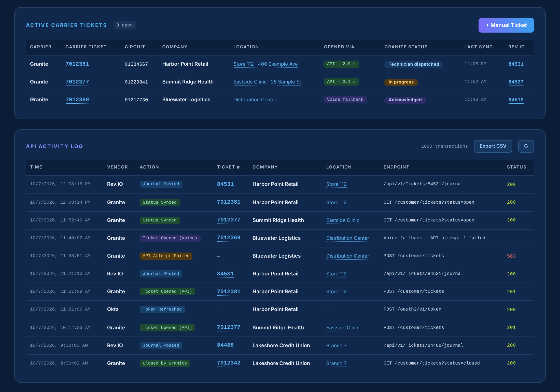
Task: Click the Ticket Opened (Voice) action badge
Action: pyautogui.click(x=170, y=238)
